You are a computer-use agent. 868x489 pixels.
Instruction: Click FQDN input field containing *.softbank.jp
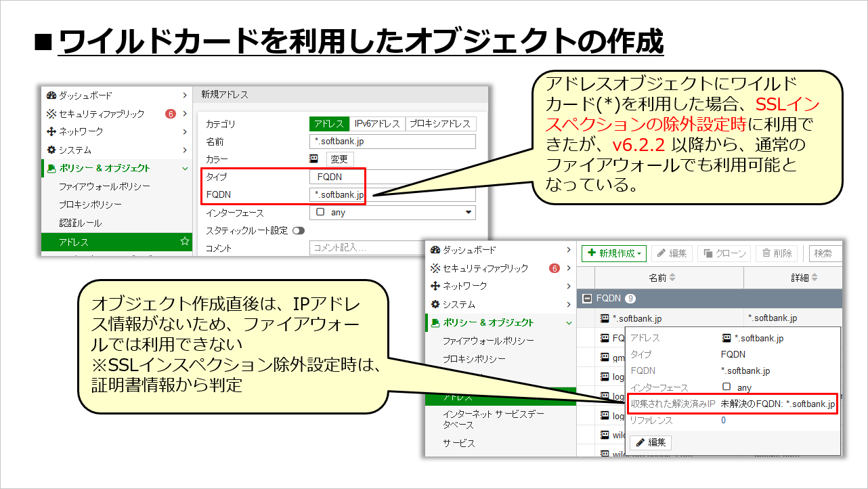[x=393, y=195]
